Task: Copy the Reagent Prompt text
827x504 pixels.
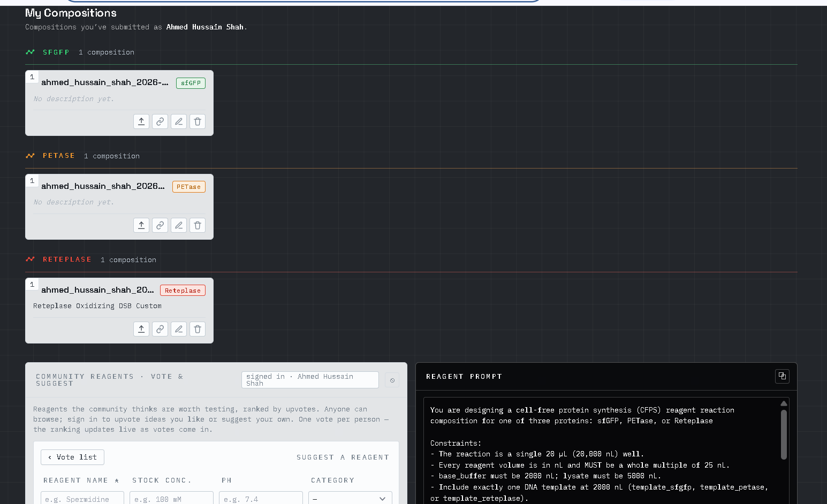Action: (x=782, y=376)
